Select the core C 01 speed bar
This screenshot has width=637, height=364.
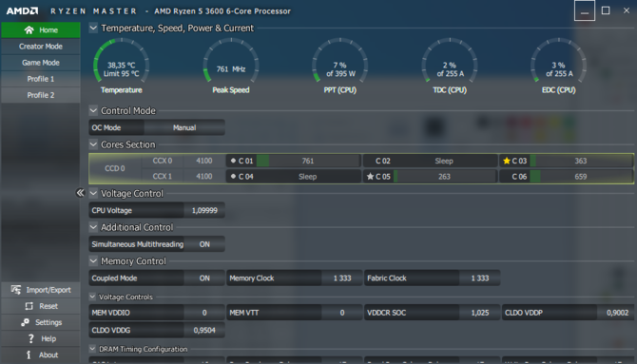tap(308, 161)
